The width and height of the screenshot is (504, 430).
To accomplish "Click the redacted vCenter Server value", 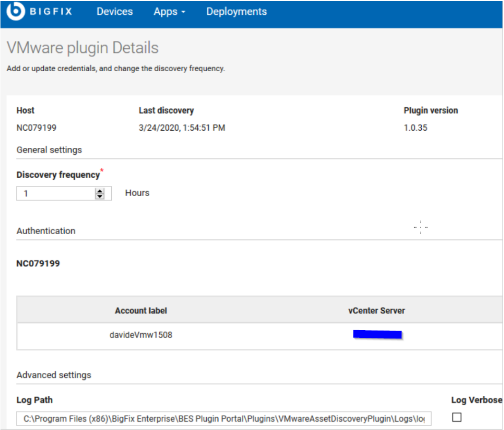I will pyautogui.click(x=378, y=334).
